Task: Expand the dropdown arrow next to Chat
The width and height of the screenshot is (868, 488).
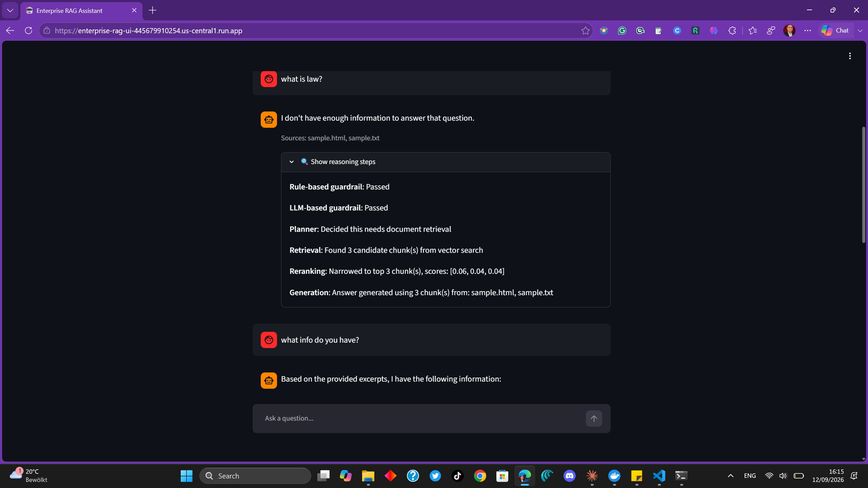Action: coord(860,30)
